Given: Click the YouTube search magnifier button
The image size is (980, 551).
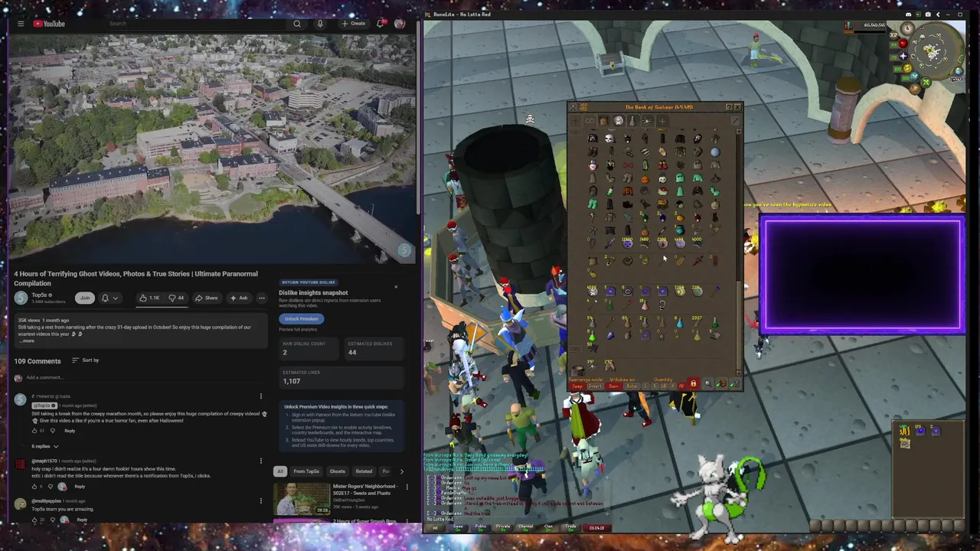Looking at the screenshot, I should pos(297,24).
